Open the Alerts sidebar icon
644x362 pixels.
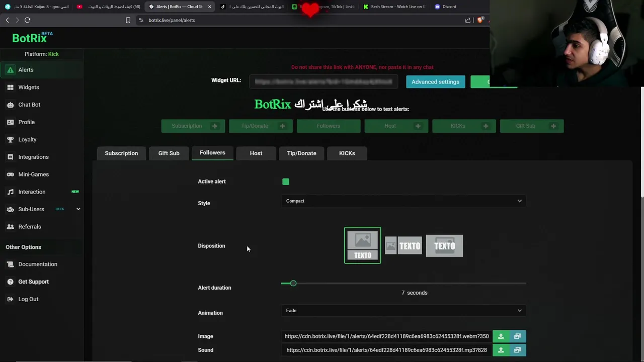(x=10, y=70)
